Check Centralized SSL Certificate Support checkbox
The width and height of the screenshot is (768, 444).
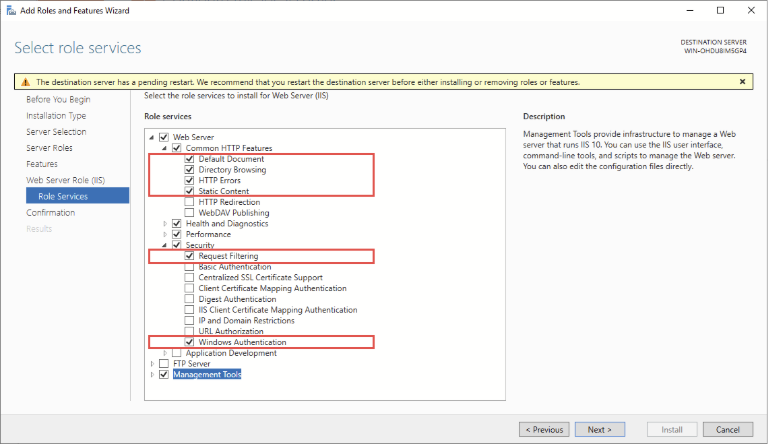pos(190,277)
